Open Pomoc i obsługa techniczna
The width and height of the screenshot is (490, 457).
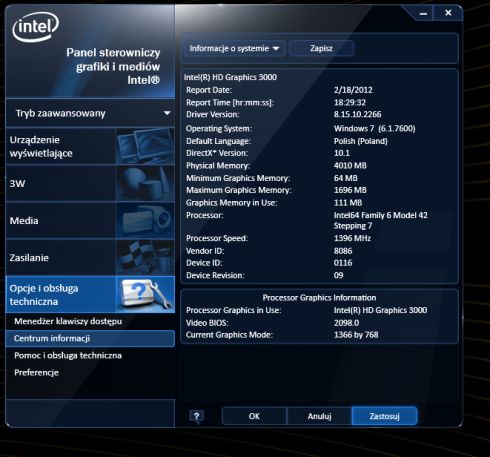(68, 355)
